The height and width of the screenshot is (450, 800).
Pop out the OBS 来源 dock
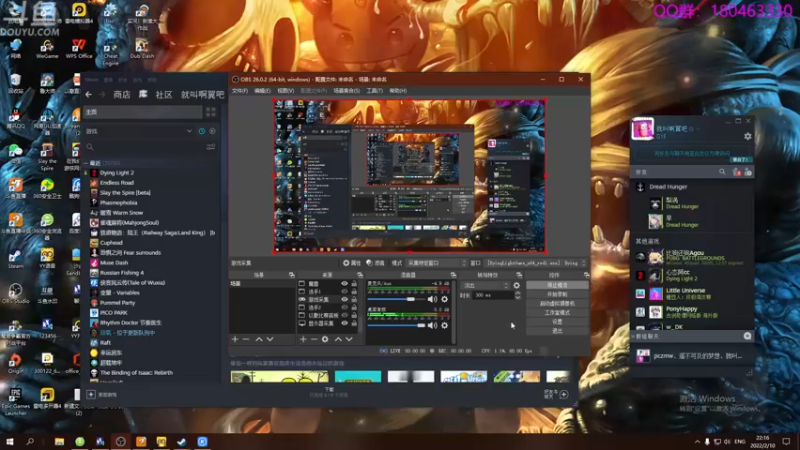pos(360,275)
